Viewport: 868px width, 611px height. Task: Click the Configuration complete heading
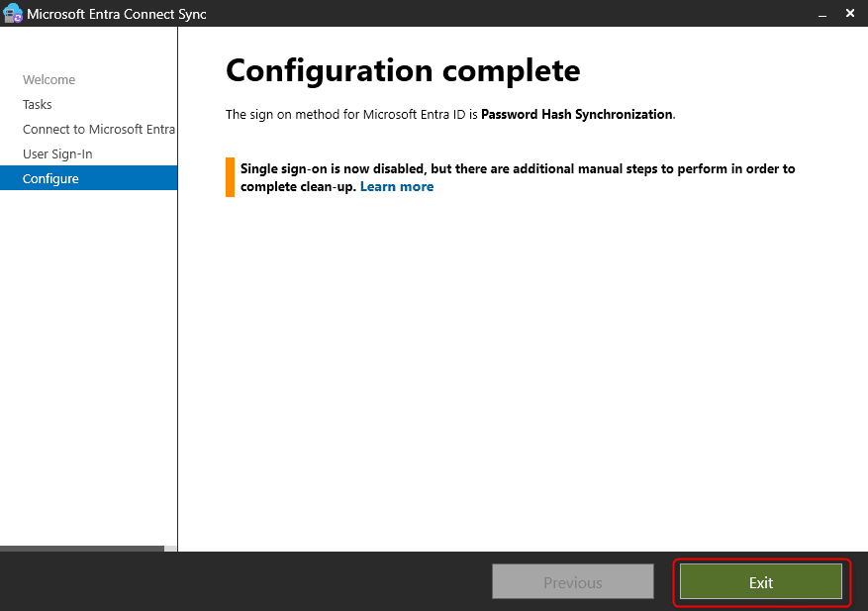[x=402, y=70]
